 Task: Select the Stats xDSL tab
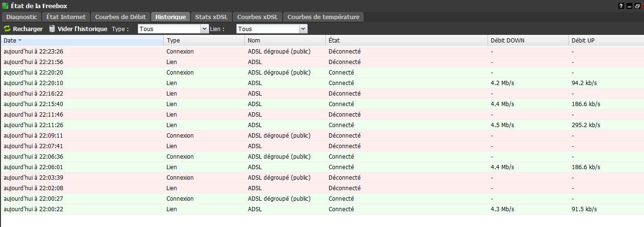pyautogui.click(x=212, y=17)
